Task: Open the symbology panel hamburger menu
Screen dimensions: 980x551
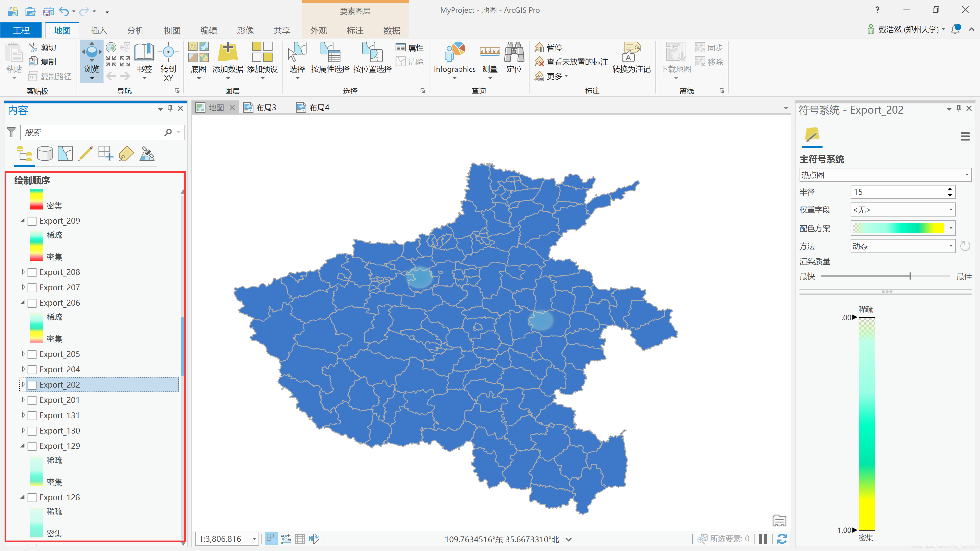Action: click(965, 136)
